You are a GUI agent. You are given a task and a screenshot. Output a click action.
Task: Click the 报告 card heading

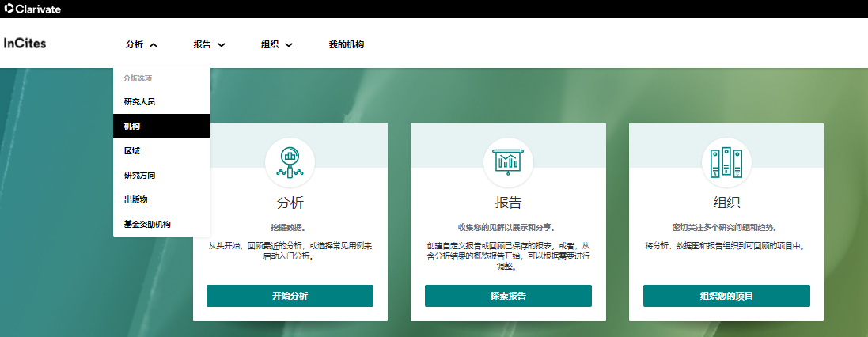pos(508,202)
